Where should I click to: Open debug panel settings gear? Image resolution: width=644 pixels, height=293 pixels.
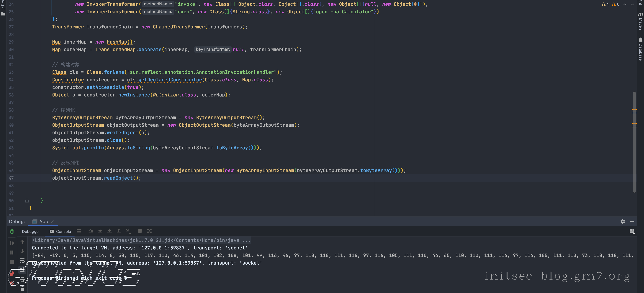[x=623, y=222]
